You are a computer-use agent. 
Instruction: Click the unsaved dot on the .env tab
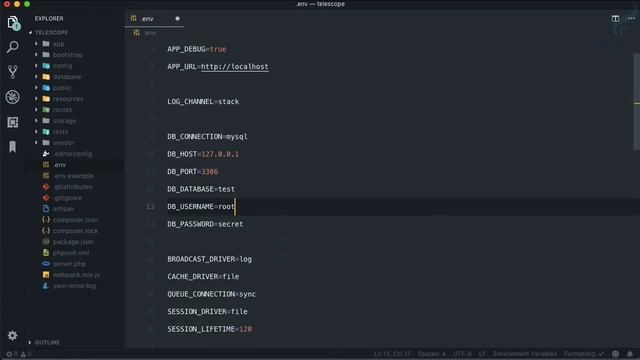[177, 19]
